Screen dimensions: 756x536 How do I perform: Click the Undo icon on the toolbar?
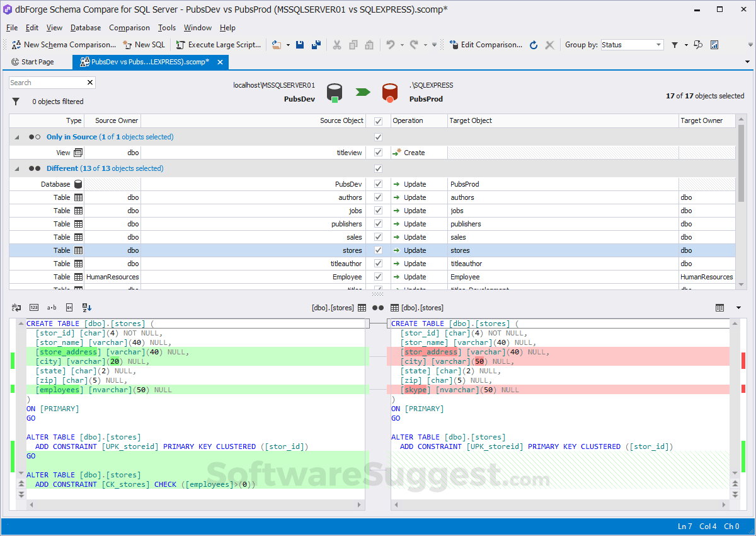coord(390,45)
